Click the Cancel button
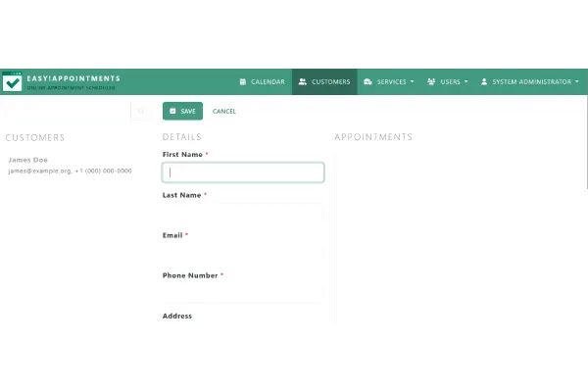588x392 pixels. click(224, 112)
